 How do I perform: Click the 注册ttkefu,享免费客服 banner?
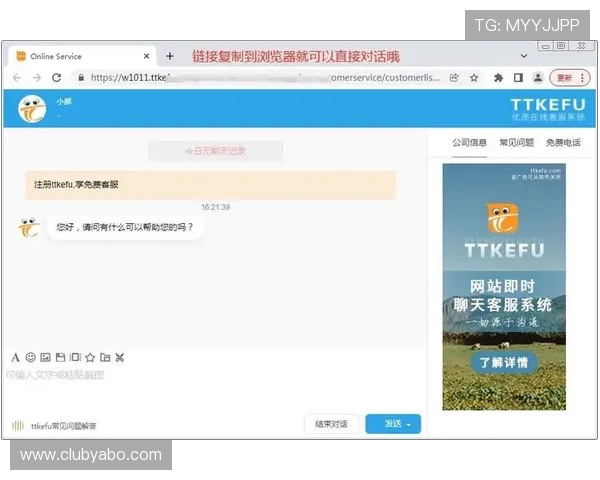tap(210, 185)
